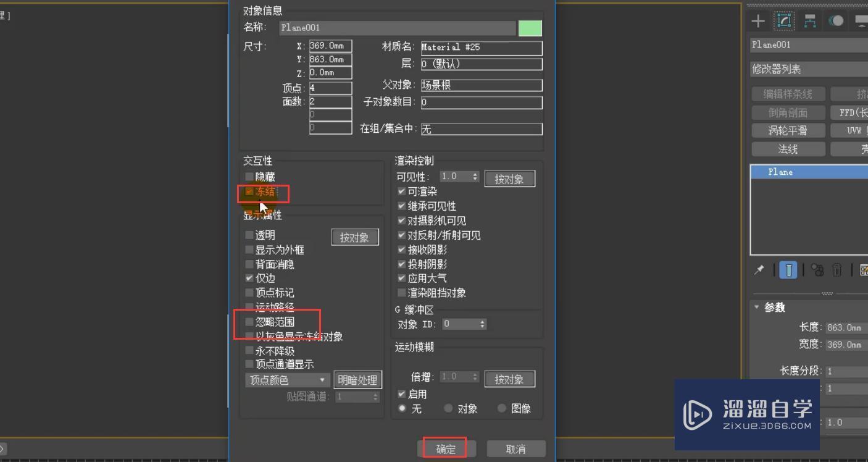Image resolution: width=868 pixels, height=462 pixels.
Task: Uncheck 对反射/折射可见 checkbox
Action: (402, 235)
